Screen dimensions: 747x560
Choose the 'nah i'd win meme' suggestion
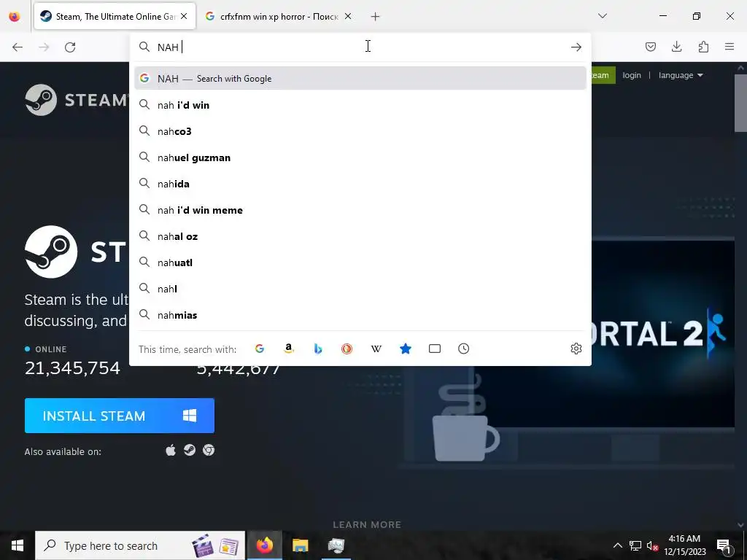360,210
